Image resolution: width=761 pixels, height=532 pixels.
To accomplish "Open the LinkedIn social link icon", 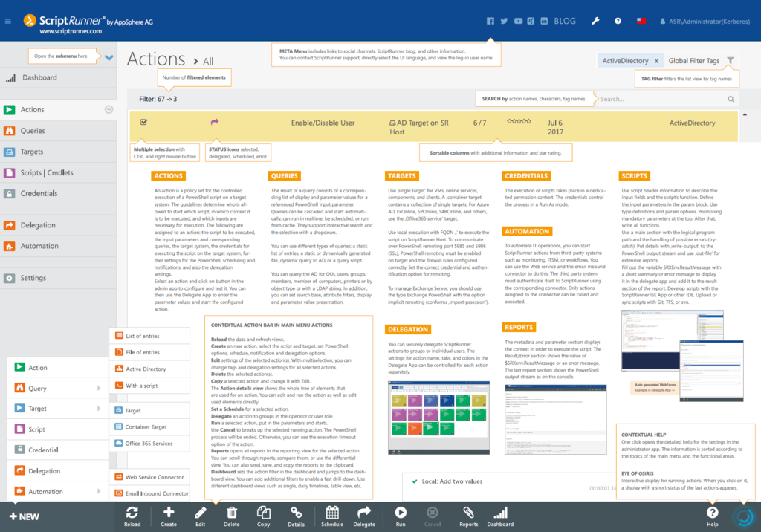I will tap(544, 21).
